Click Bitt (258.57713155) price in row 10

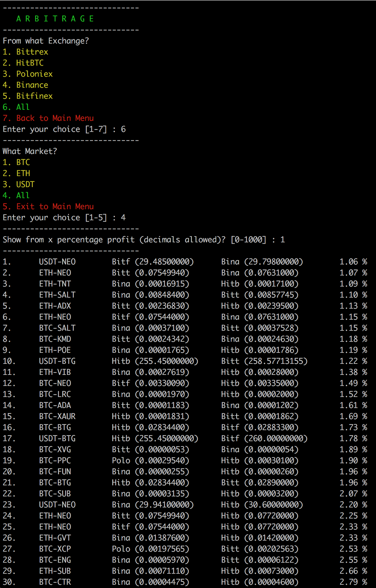tap(264, 361)
